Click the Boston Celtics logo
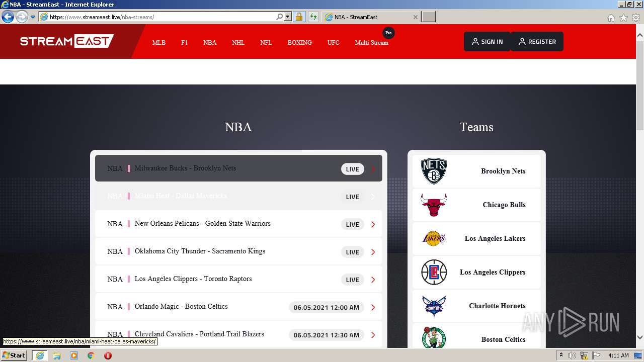This screenshot has width=644, height=362. click(434, 338)
